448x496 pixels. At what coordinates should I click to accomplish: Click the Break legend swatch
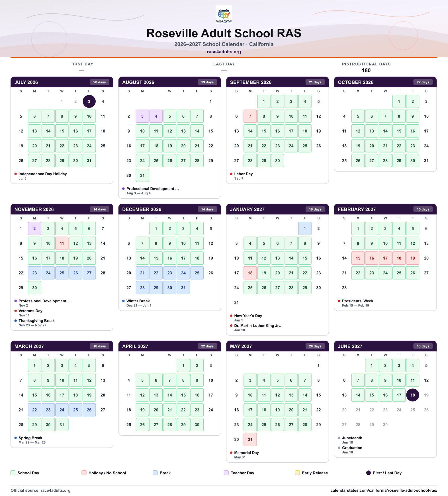click(x=155, y=473)
